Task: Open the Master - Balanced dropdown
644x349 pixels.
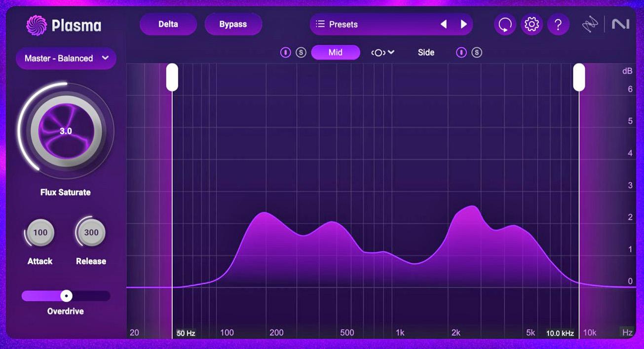Action: point(66,58)
